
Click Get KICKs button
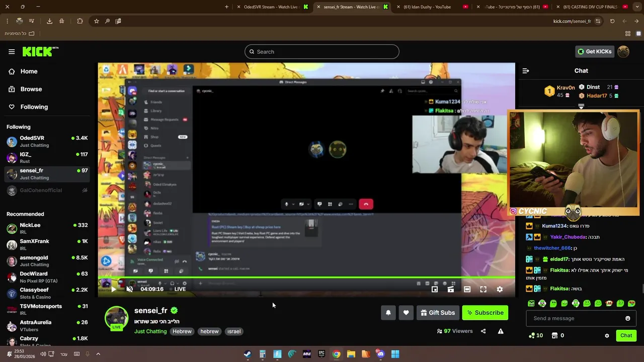coord(595,52)
